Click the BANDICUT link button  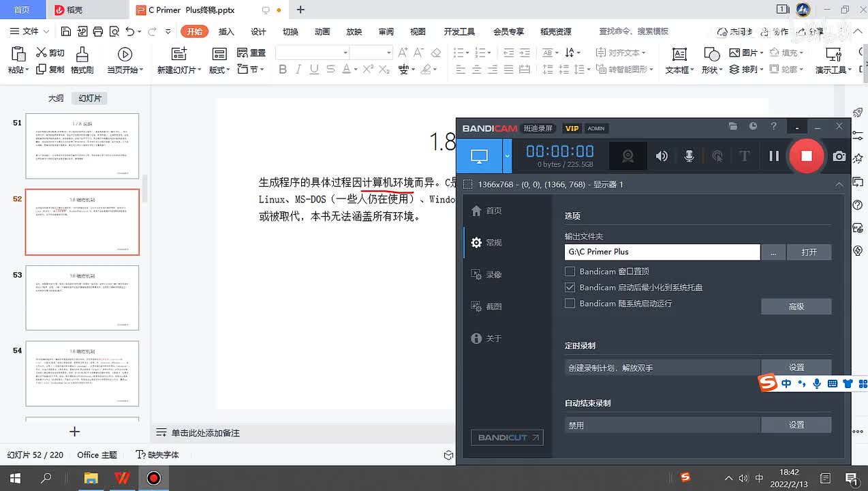coord(507,437)
